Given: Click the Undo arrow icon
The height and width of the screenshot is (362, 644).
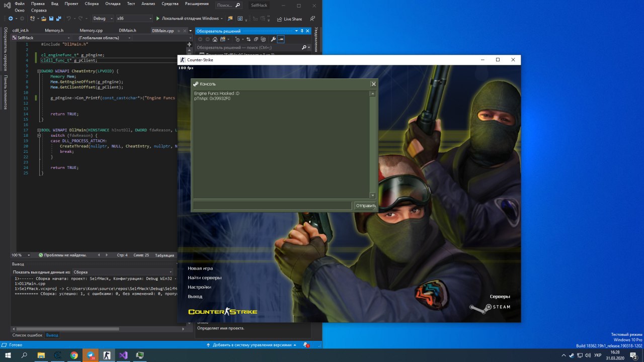Looking at the screenshot, I should [x=69, y=19].
